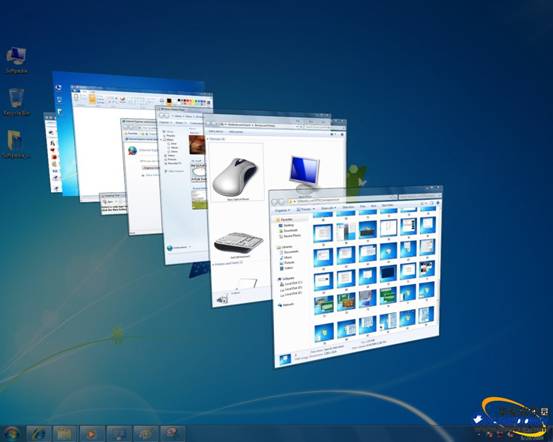Click the monitor device icon
Screen dimensions: 553x442
point(304,173)
